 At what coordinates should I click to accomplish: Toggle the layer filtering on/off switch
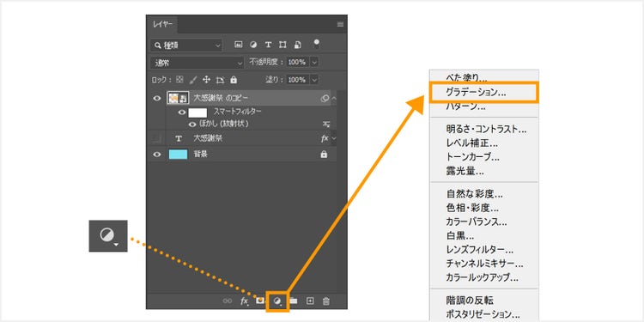point(316,44)
